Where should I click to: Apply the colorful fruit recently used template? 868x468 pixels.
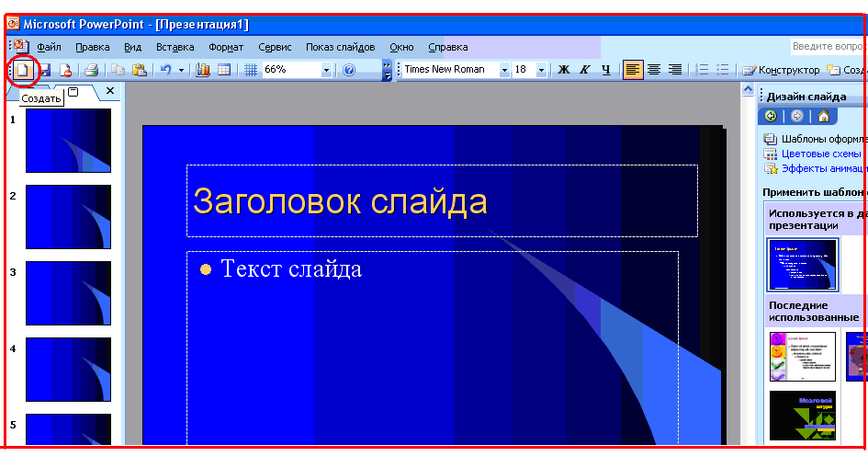click(803, 357)
